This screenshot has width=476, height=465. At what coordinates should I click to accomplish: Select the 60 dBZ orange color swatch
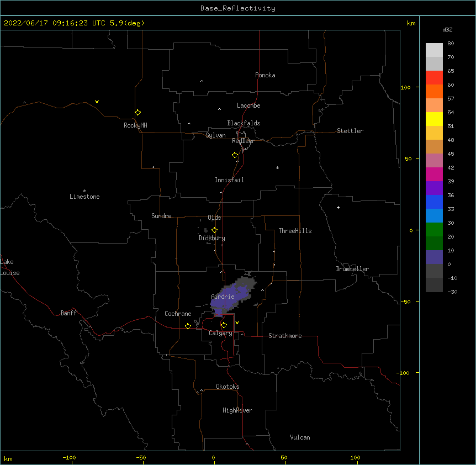[434, 91]
